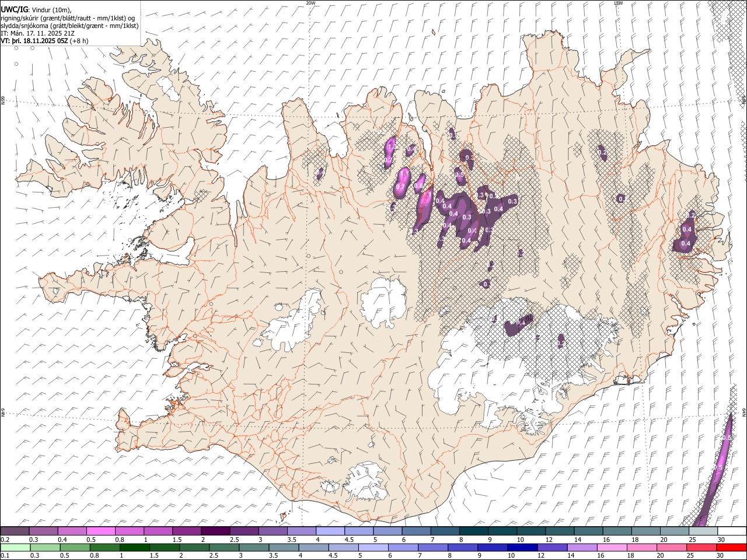The height and width of the screenshot is (560, 747).
Task: Select the 'IT: Mán. 17. 11. 2025 21Z' line
Action: tap(37, 33)
